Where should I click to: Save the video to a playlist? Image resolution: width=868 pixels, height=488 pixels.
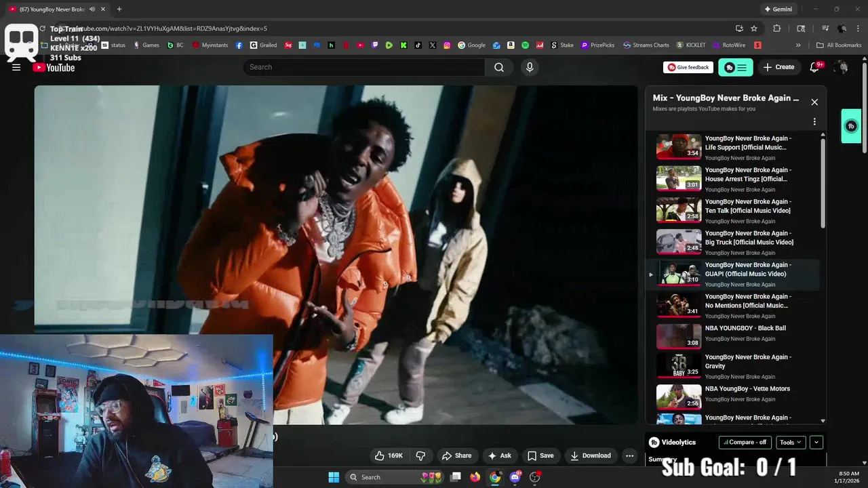click(x=540, y=455)
